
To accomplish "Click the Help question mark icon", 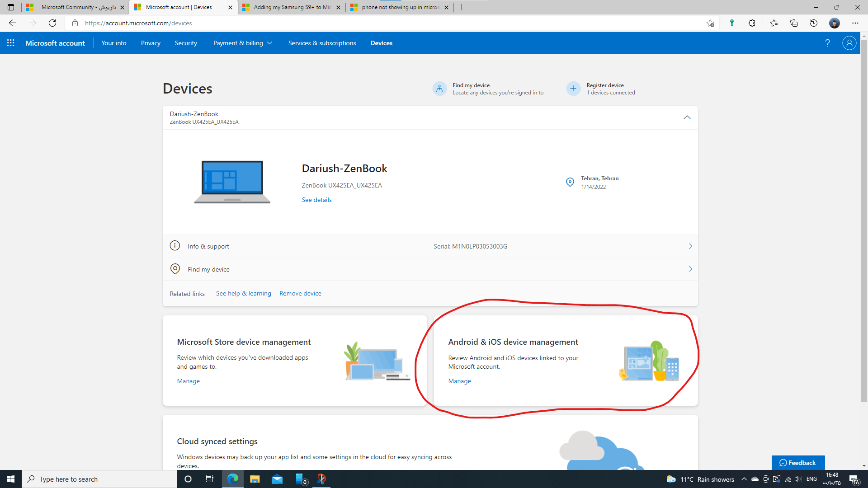I will [x=828, y=43].
